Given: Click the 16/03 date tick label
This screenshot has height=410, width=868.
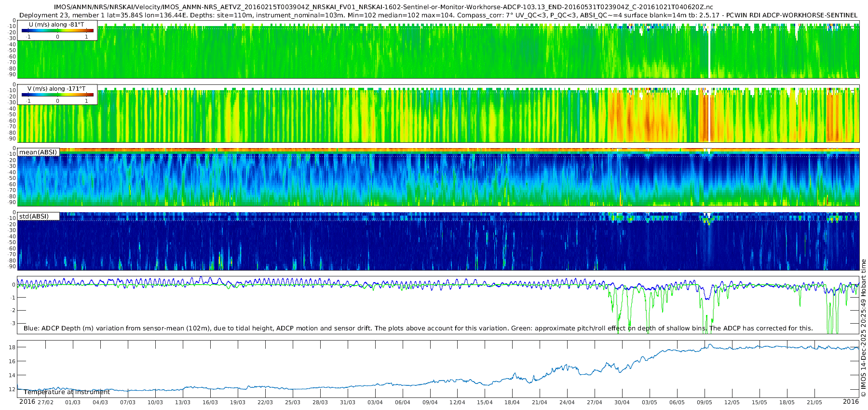Looking at the screenshot, I should click(x=210, y=402).
